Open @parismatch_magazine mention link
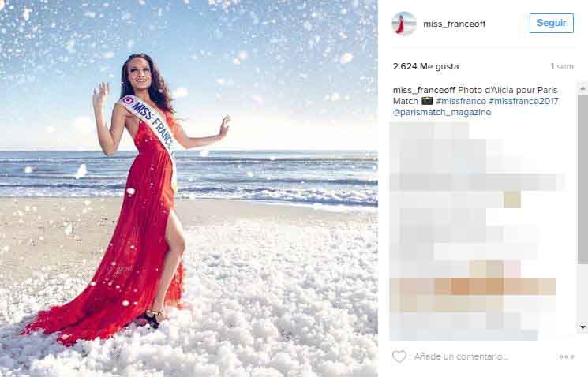The height and width of the screenshot is (377, 588). [442, 113]
